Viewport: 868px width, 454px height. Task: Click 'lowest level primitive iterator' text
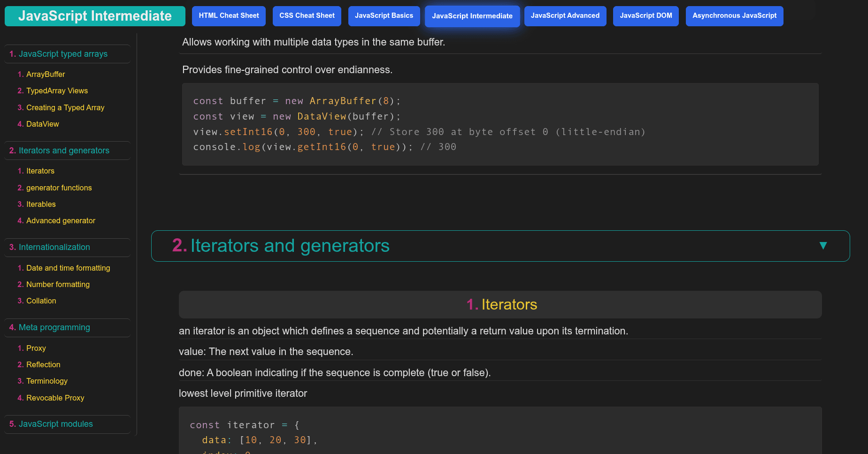[243, 393]
